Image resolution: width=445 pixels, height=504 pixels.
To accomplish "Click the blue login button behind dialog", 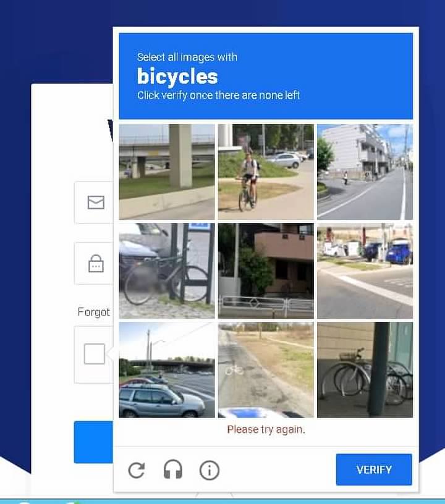I will point(93,442).
